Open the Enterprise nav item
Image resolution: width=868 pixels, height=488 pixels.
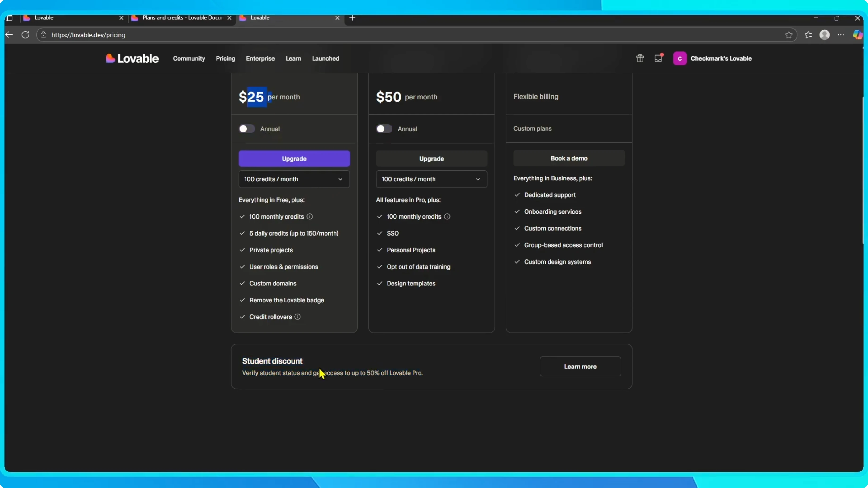coord(260,58)
